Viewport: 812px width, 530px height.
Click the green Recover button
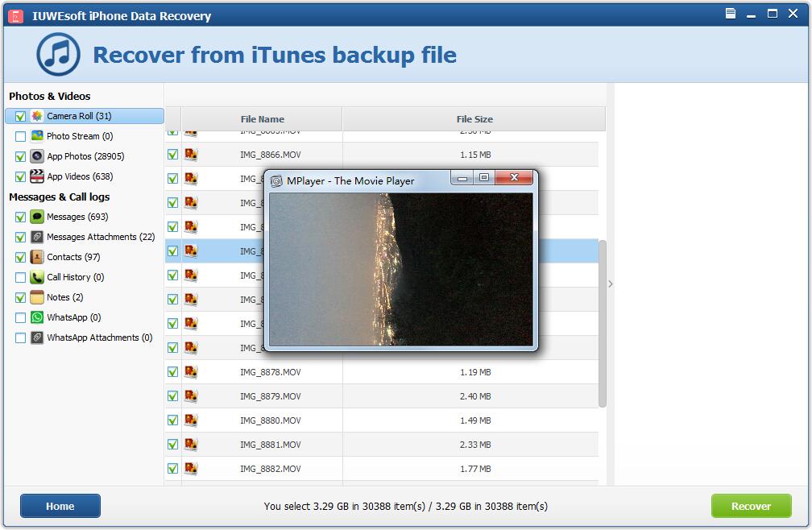(752, 506)
